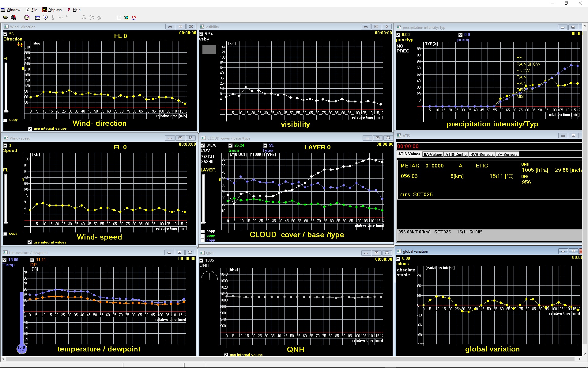Click the greyed axis-with-plus toolbar icon
The height and width of the screenshot is (368, 588).
[x=119, y=17]
